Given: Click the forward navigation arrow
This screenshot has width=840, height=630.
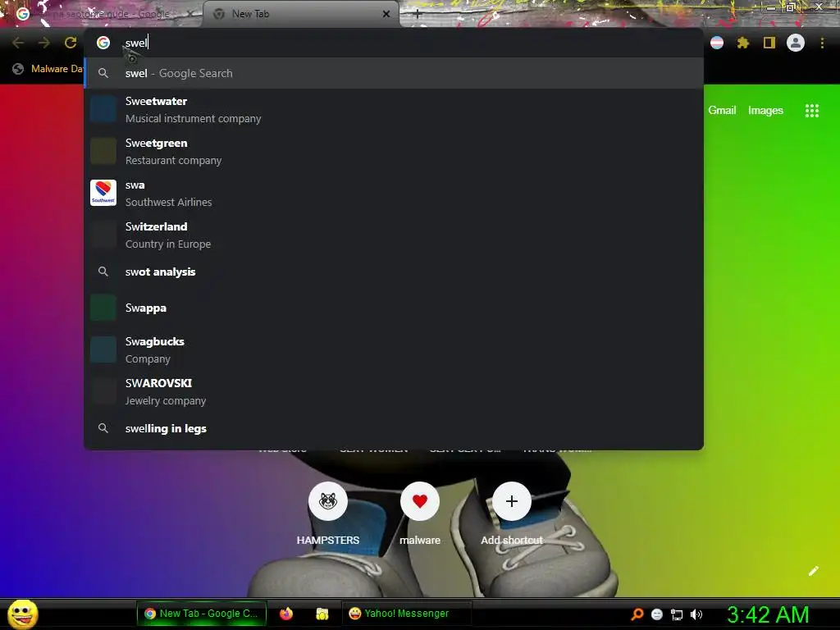Looking at the screenshot, I should coord(44,43).
